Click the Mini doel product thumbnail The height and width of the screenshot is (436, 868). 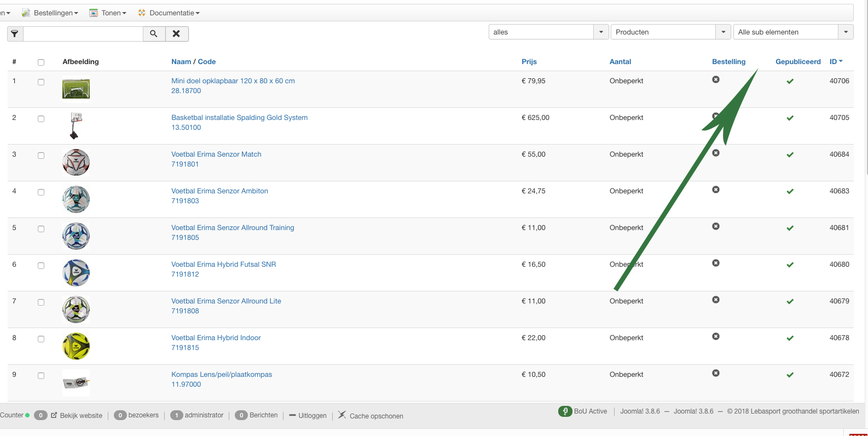pos(76,89)
